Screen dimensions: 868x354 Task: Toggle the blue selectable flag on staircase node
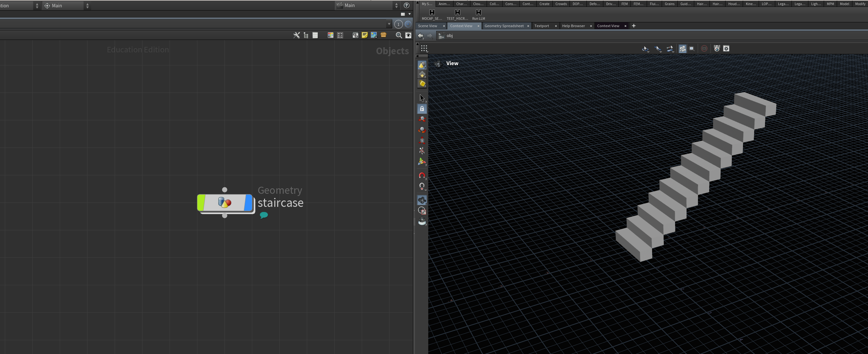(x=248, y=203)
